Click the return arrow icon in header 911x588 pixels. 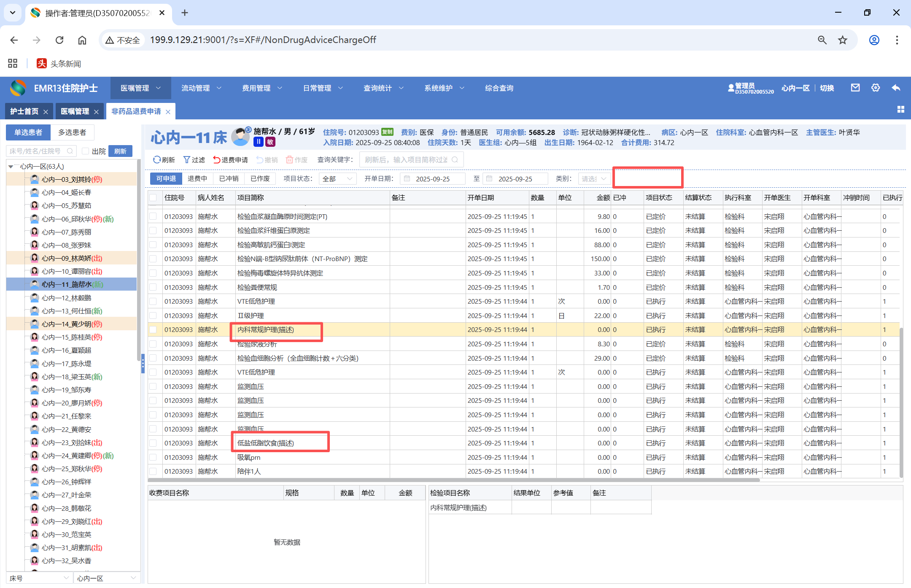[x=896, y=88]
